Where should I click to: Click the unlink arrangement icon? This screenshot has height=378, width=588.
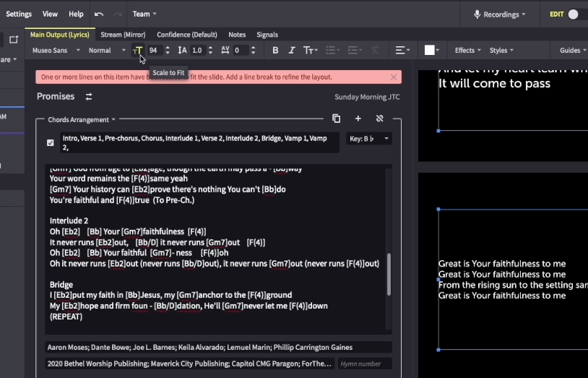coord(379,119)
